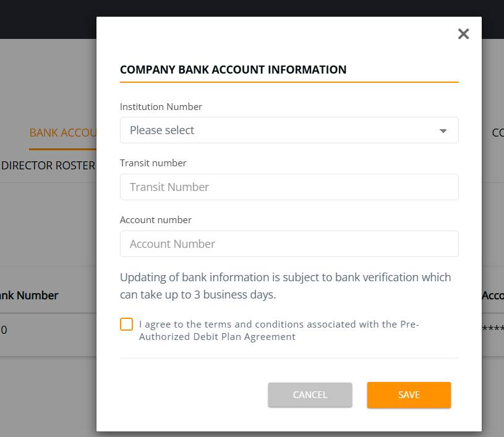Close the bank account information dialog
Image resolution: width=504 pixels, height=437 pixels.
click(x=463, y=34)
